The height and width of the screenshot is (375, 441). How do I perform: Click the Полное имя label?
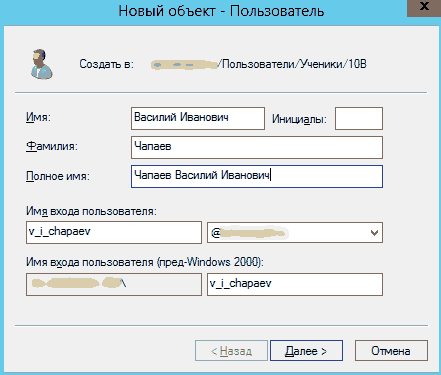58,176
